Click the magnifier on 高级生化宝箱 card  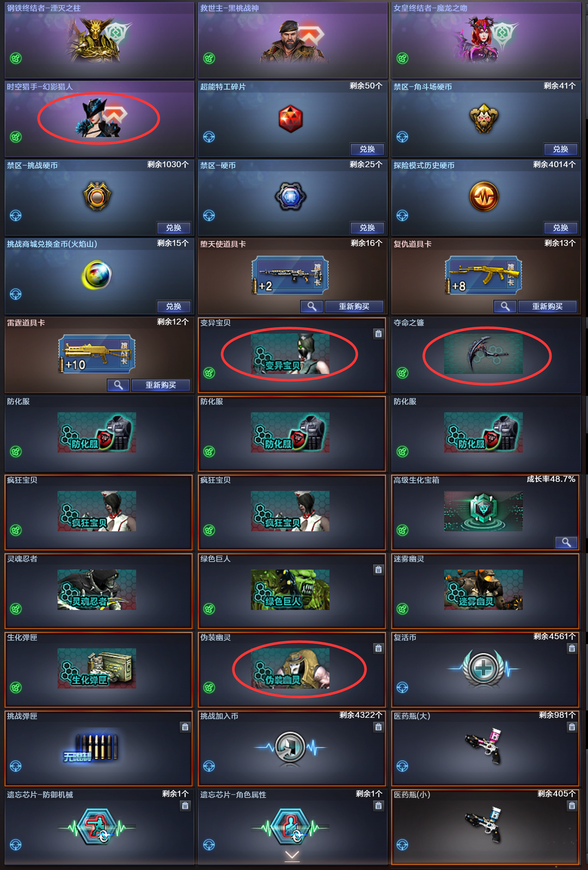[566, 542]
